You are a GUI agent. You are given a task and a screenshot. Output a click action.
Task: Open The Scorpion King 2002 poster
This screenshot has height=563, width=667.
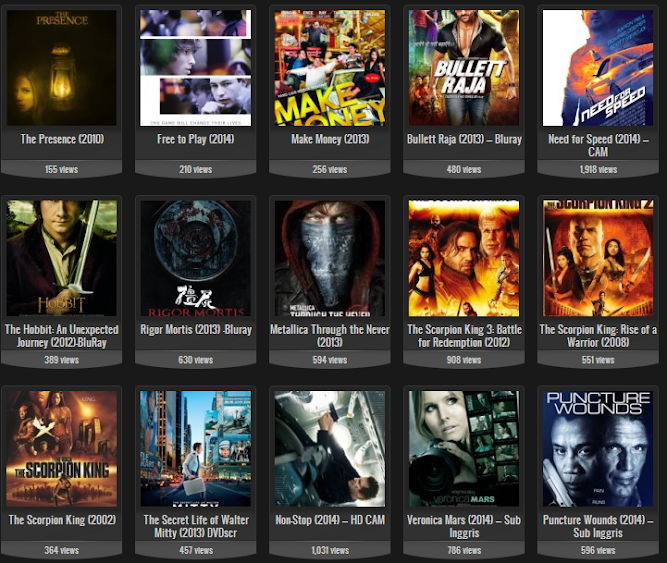[x=62, y=449]
